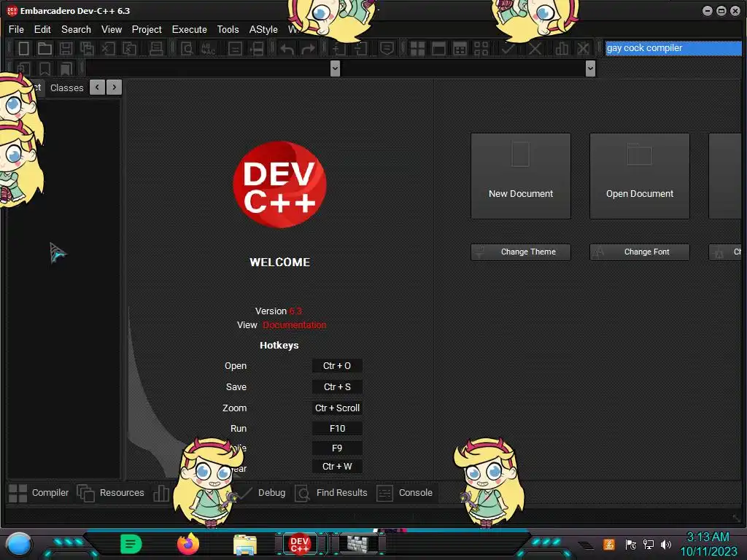Image resolution: width=747 pixels, height=560 pixels.
Task: Open the red Documentation link
Action: pos(295,324)
